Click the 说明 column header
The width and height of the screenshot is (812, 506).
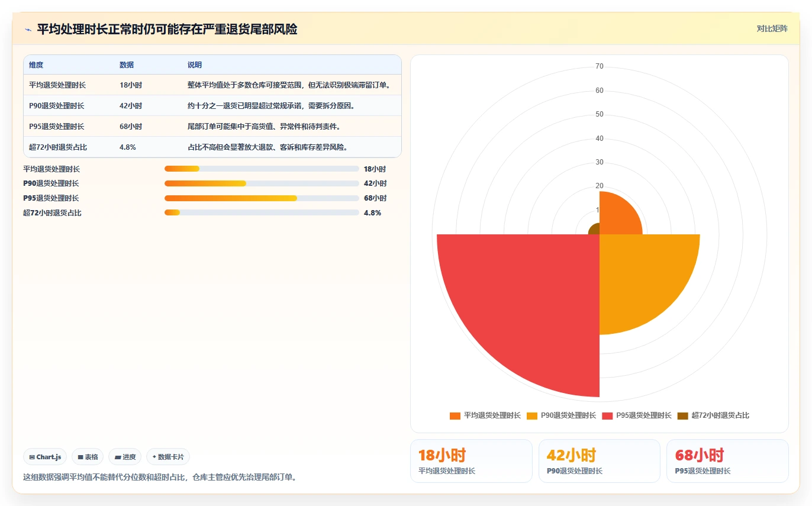[x=195, y=65]
